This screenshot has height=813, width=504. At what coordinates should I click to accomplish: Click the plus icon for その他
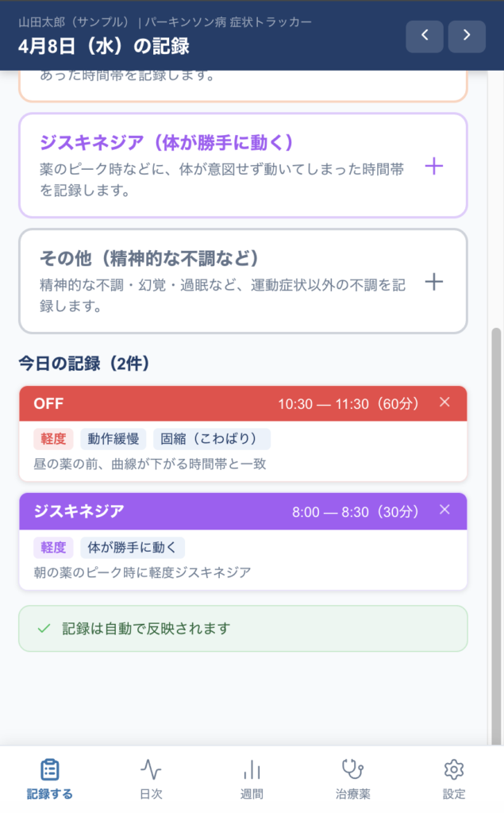[434, 282]
